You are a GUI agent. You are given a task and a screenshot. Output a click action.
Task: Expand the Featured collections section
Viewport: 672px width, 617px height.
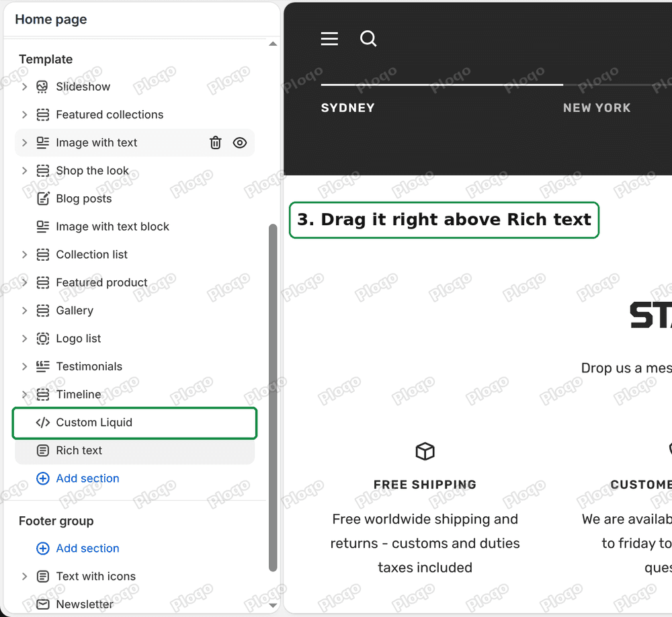[24, 114]
